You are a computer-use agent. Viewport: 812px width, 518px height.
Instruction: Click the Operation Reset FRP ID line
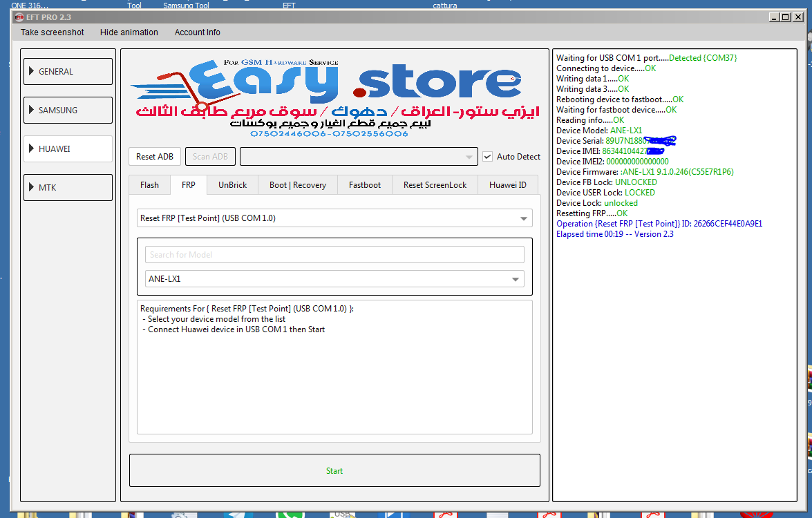(x=659, y=224)
